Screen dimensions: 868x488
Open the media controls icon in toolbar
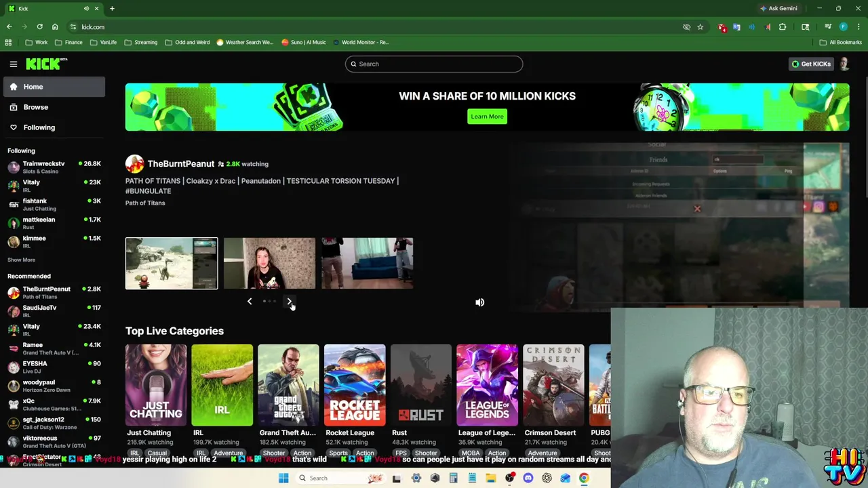(x=828, y=27)
